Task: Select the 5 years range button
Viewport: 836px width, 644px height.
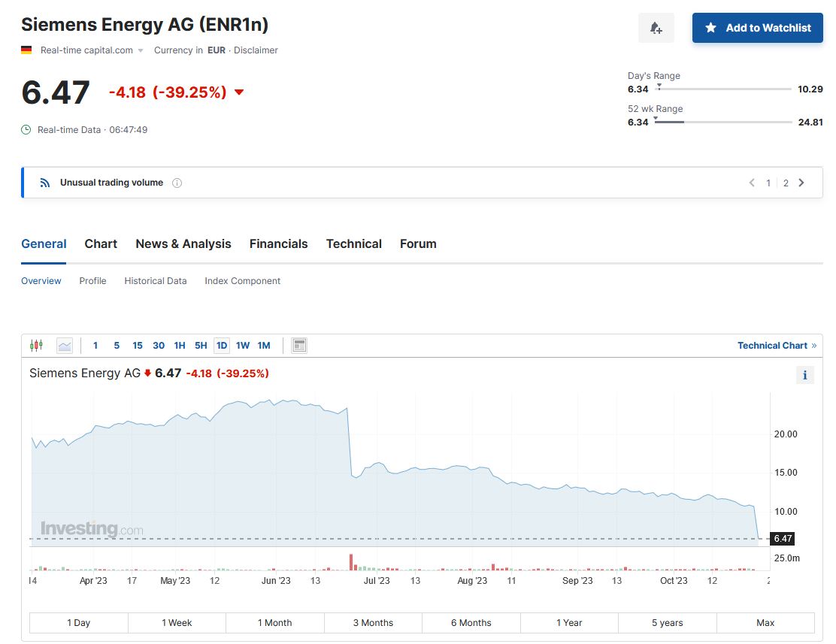Action: pyautogui.click(x=667, y=622)
